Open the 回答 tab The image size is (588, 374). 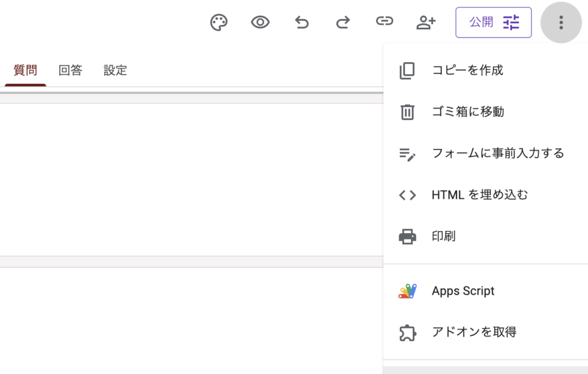(70, 71)
